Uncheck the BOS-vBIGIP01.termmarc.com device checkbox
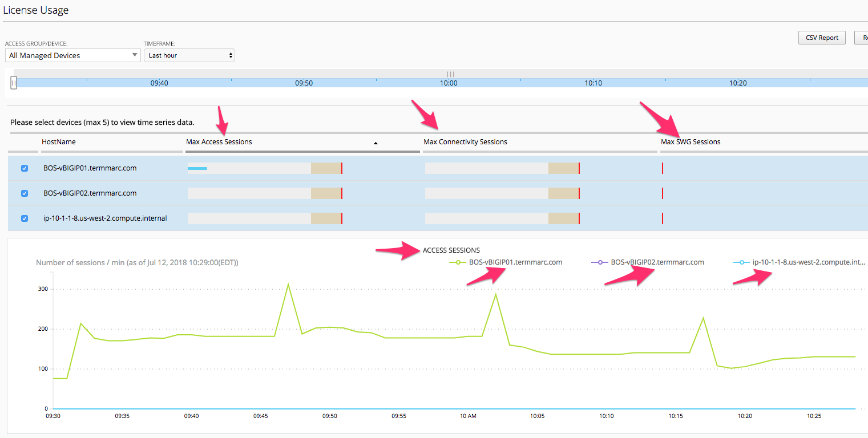Image resolution: width=868 pixels, height=438 pixels. pyautogui.click(x=25, y=168)
